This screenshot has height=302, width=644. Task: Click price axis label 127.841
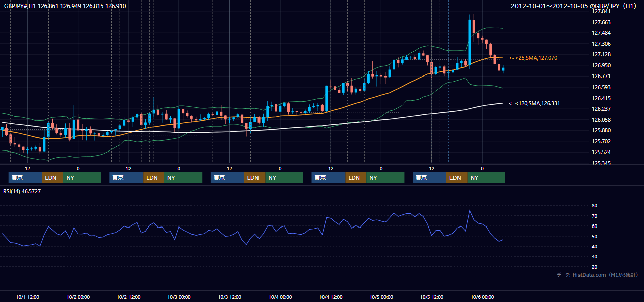602,11
